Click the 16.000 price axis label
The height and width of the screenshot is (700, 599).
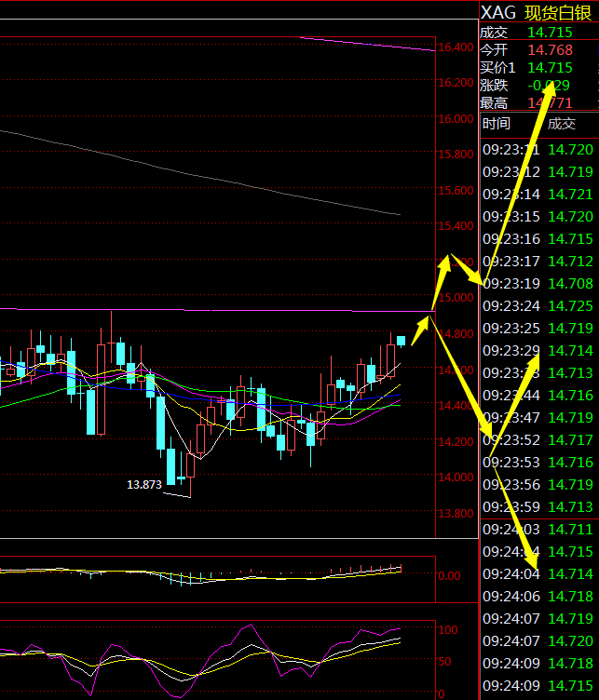point(456,119)
